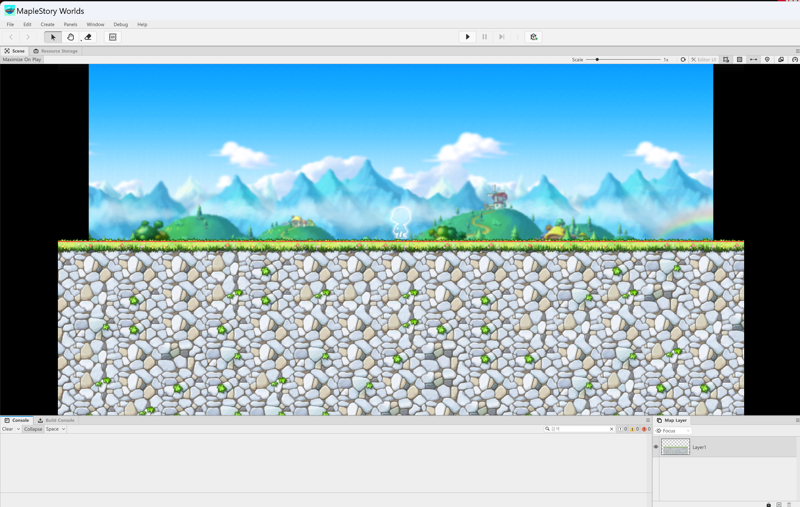Go forward with the right arrow button
Image resolution: width=800 pixels, height=507 pixels.
(28, 37)
